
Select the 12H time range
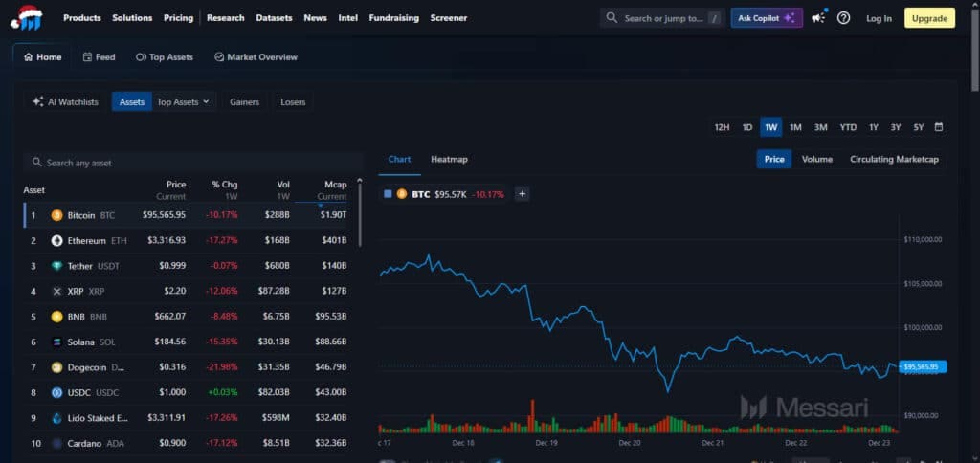pyautogui.click(x=722, y=127)
